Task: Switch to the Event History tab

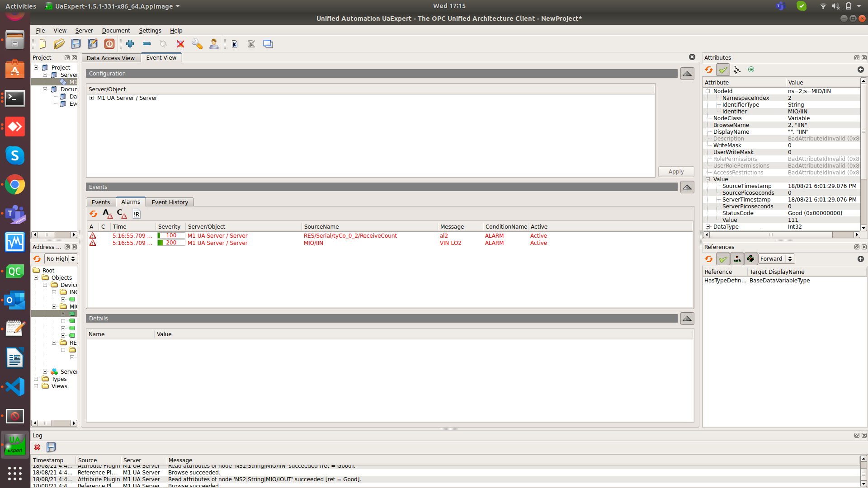Action: tap(170, 202)
